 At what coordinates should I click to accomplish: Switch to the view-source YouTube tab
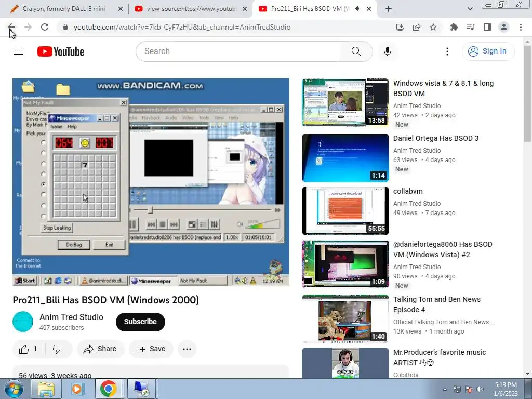pos(190,9)
